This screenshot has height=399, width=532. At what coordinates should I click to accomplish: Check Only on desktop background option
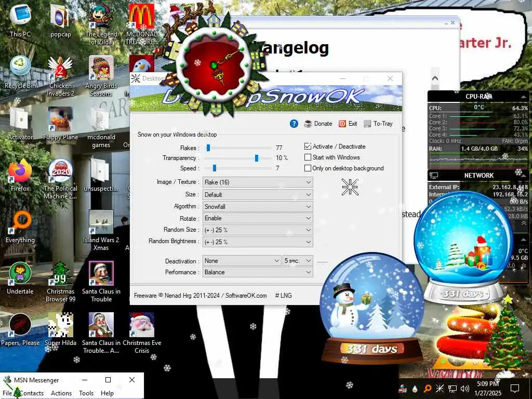pos(308,168)
